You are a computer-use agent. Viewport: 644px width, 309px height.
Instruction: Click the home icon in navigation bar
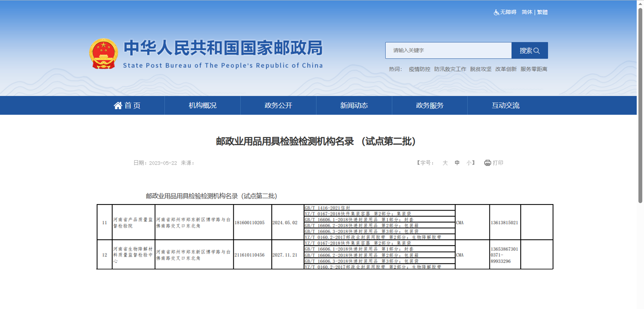(118, 106)
